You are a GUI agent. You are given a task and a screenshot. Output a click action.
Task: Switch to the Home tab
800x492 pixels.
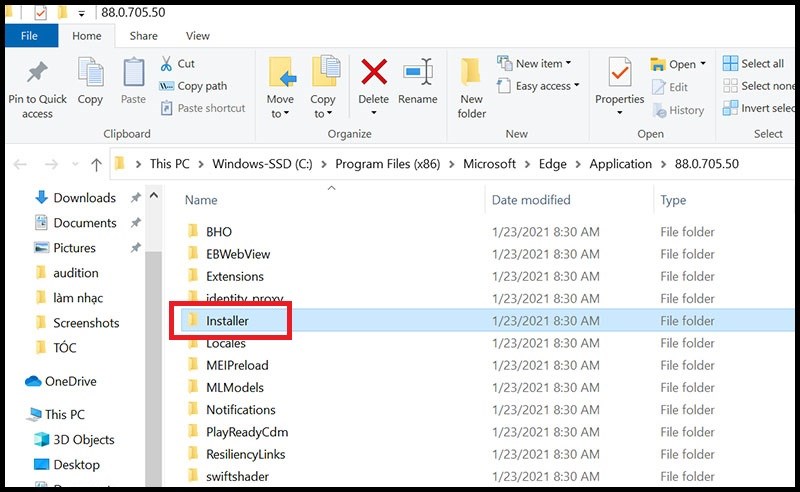[x=87, y=36]
